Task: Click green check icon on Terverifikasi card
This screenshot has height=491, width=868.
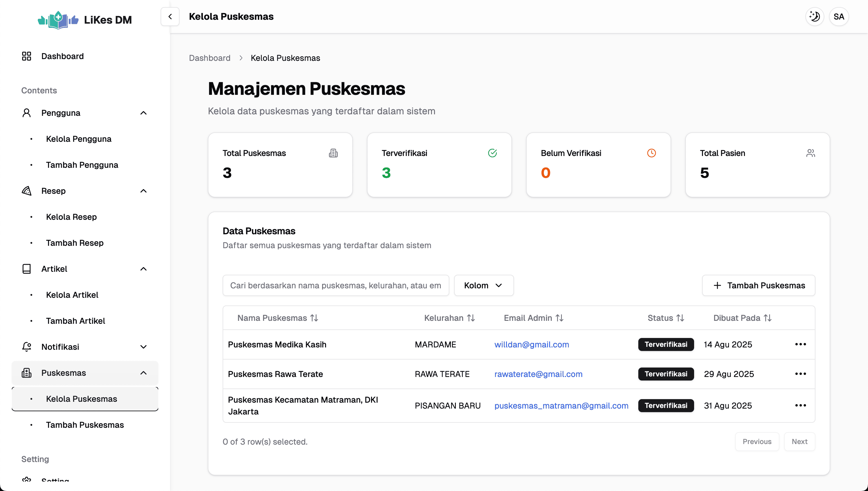Action: pos(492,153)
